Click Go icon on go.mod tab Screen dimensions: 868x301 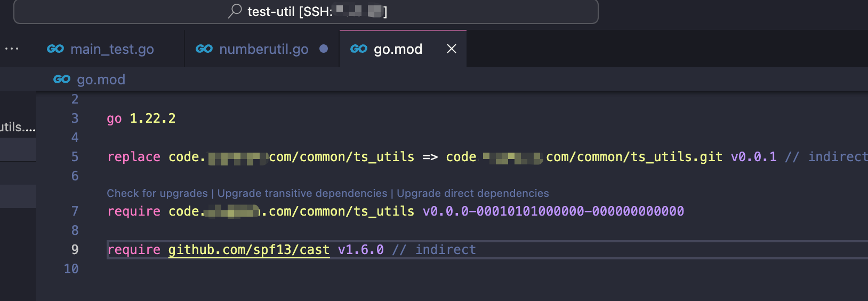point(359,49)
